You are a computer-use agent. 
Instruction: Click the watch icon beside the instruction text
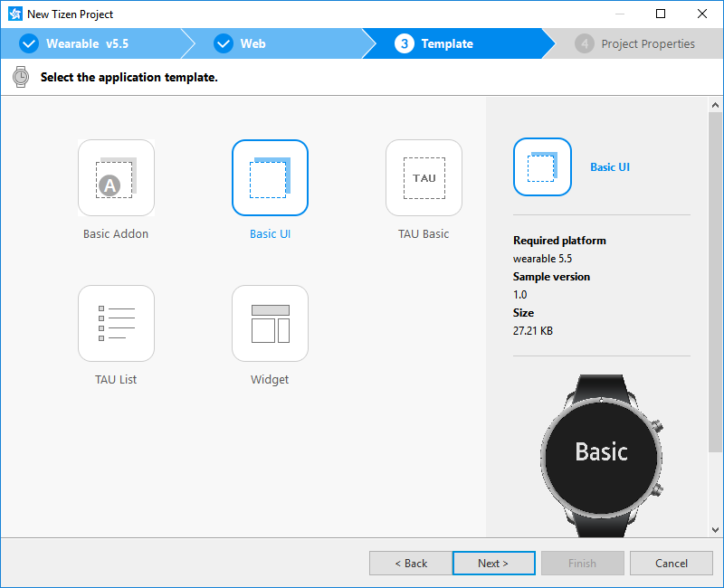[x=20, y=77]
